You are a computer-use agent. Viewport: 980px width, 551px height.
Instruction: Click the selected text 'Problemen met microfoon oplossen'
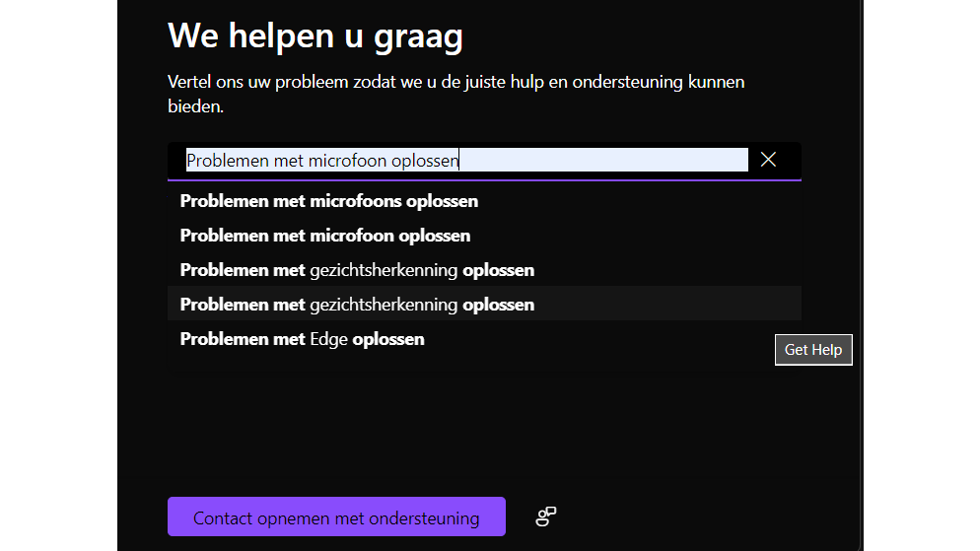(x=322, y=160)
